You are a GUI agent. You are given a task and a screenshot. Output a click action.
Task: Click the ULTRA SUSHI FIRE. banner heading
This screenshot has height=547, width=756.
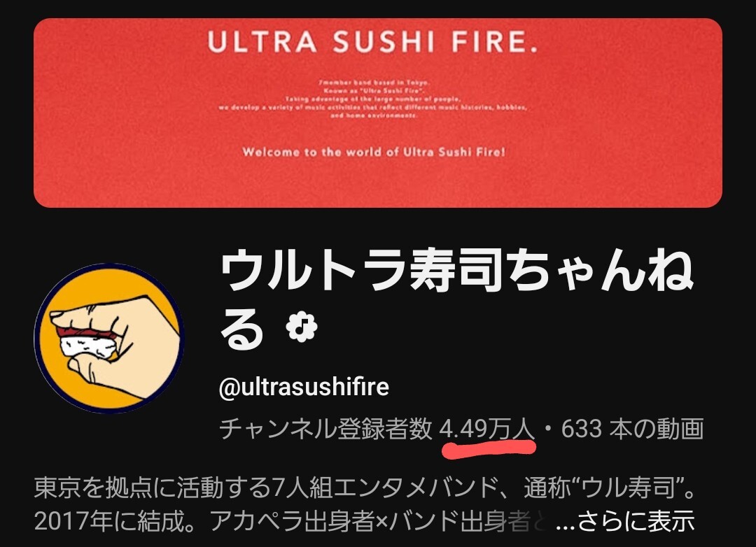tap(372, 42)
